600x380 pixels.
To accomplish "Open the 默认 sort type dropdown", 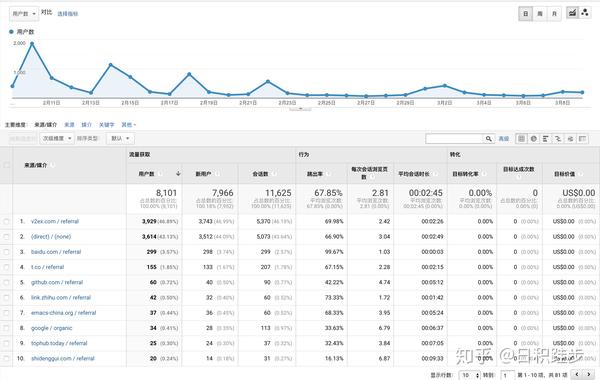I will pos(120,139).
